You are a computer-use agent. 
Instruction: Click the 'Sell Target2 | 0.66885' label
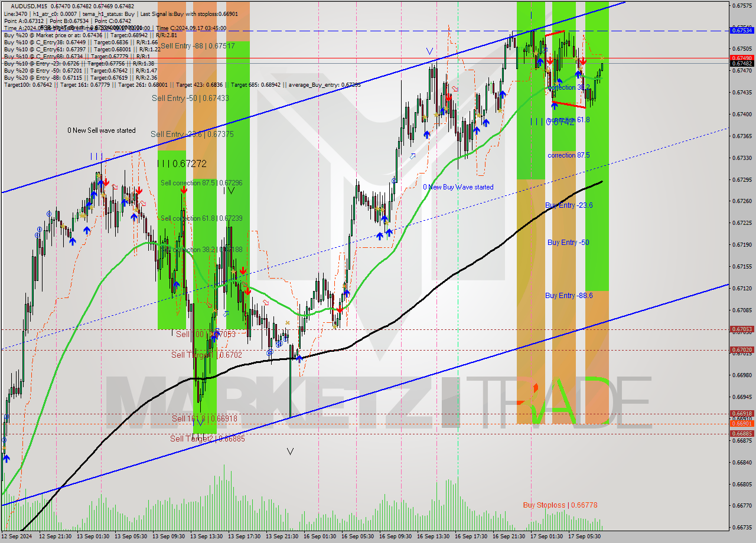coord(207,439)
